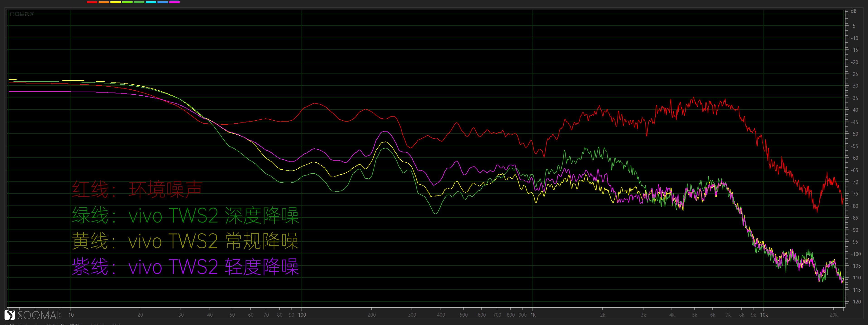The image size is (868, 325).
Task: Select the darker green trace color swatch
Action: coord(139,2)
